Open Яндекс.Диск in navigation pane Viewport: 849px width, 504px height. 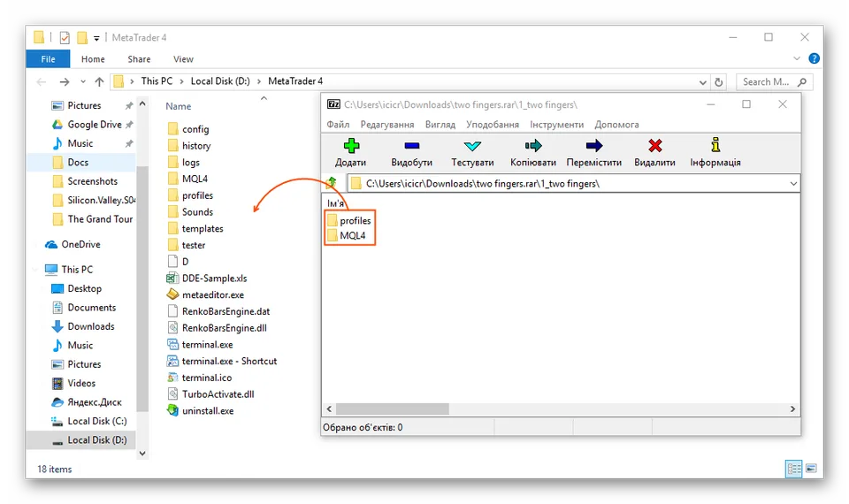coord(87,401)
